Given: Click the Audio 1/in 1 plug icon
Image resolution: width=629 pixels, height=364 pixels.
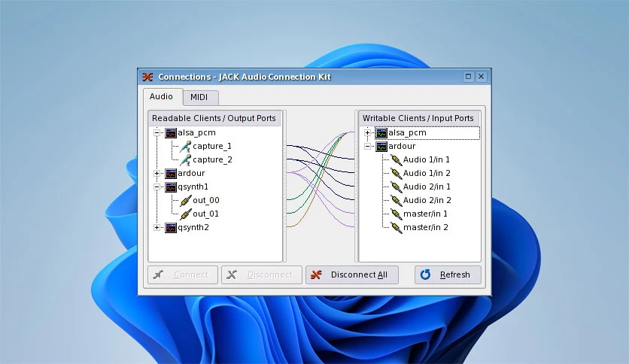Looking at the screenshot, I should pyautogui.click(x=397, y=160).
